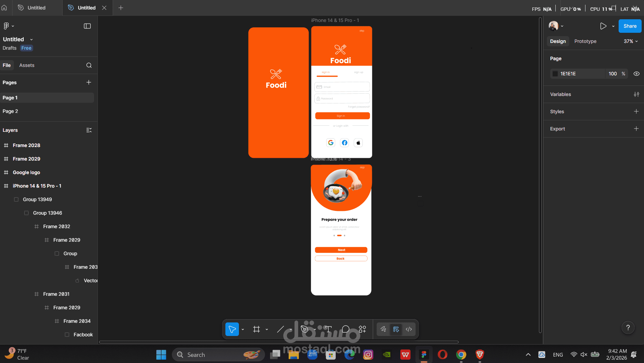Select the Comment tool
The image size is (644, 363).
pyautogui.click(x=346, y=329)
